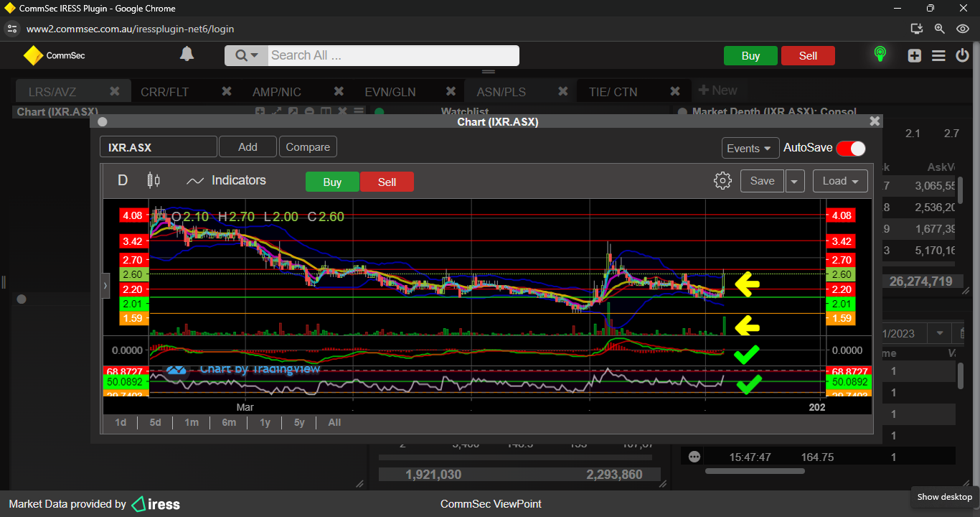Image resolution: width=980 pixels, height=517 pixels.
Task: Switch to the ASN/PLS tab
Action: 501,92
